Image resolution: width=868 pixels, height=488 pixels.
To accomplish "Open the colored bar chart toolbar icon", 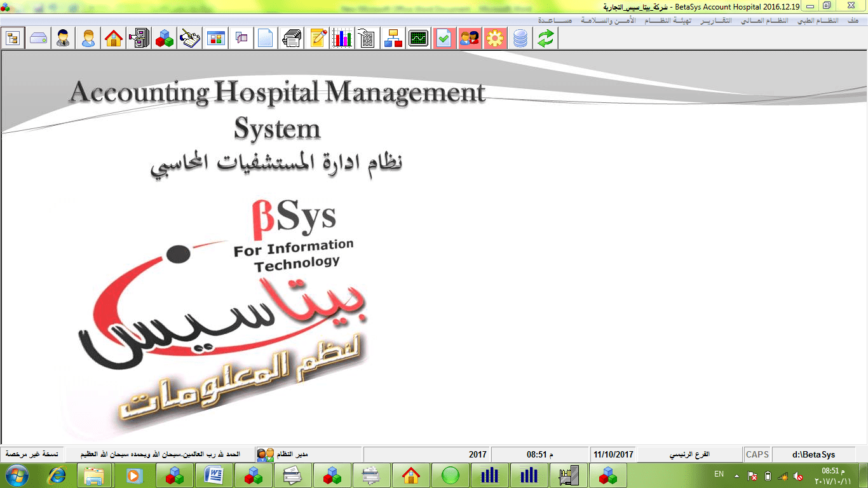I will tap(342, 38).
